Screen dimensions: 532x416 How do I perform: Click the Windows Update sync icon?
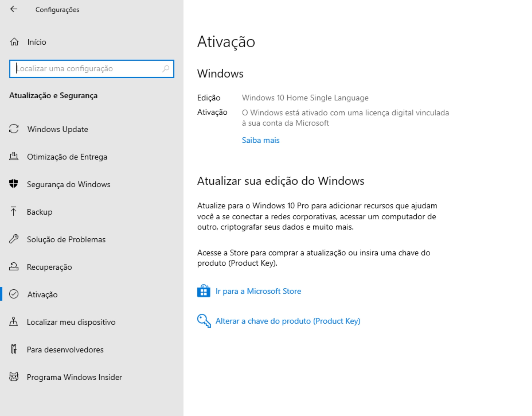(14, 129)
